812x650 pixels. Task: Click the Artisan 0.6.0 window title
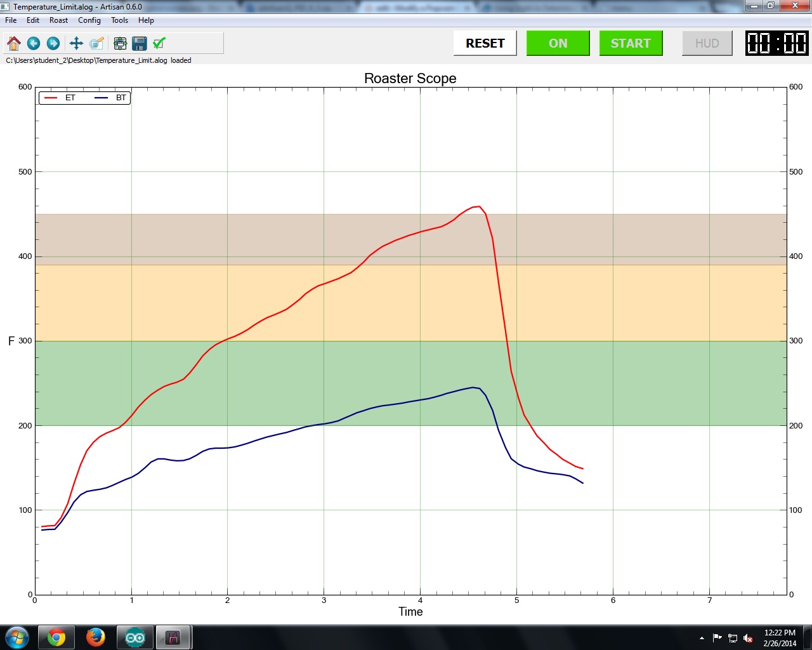(x=77, y=6)
